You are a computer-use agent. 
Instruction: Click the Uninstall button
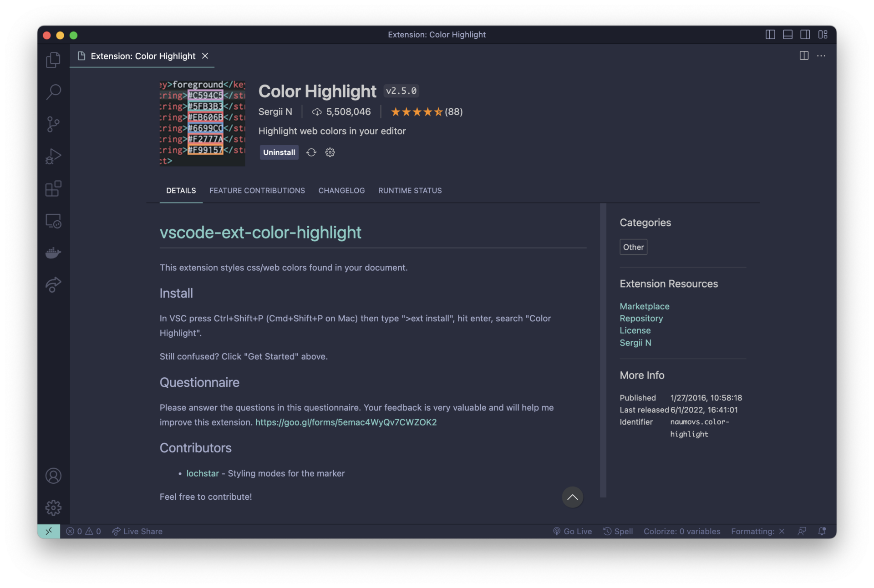click(279, 152)
